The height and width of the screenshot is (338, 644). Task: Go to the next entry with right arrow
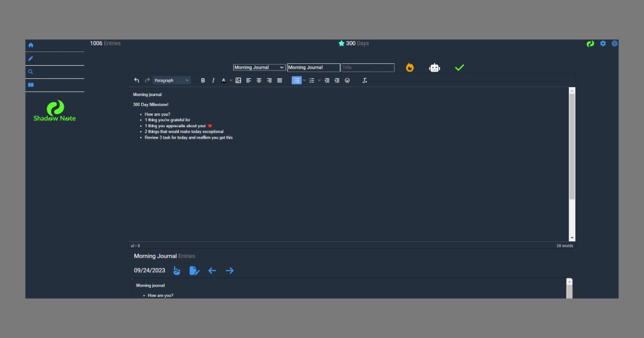[230, 271]
